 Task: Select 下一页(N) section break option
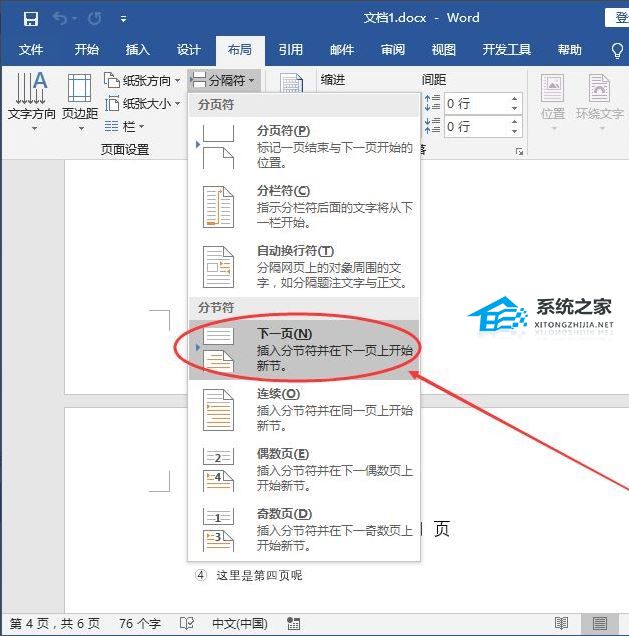click(x=304, y=350)
